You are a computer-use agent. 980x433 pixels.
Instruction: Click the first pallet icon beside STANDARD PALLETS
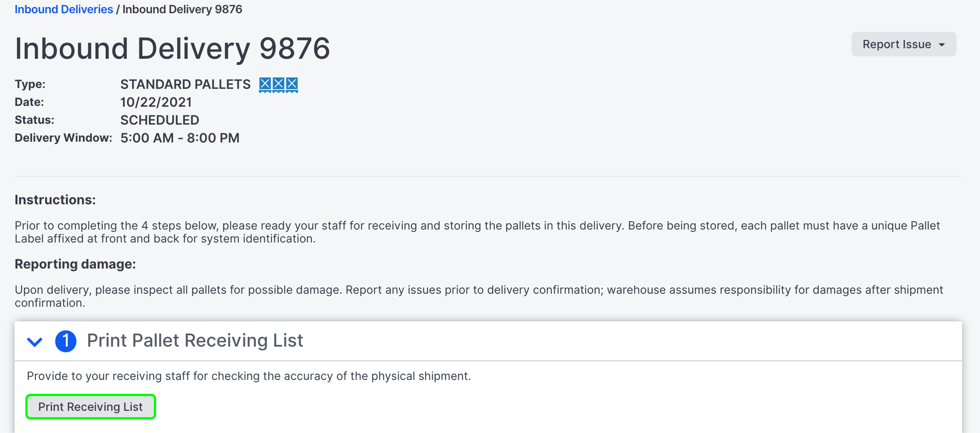265,84
